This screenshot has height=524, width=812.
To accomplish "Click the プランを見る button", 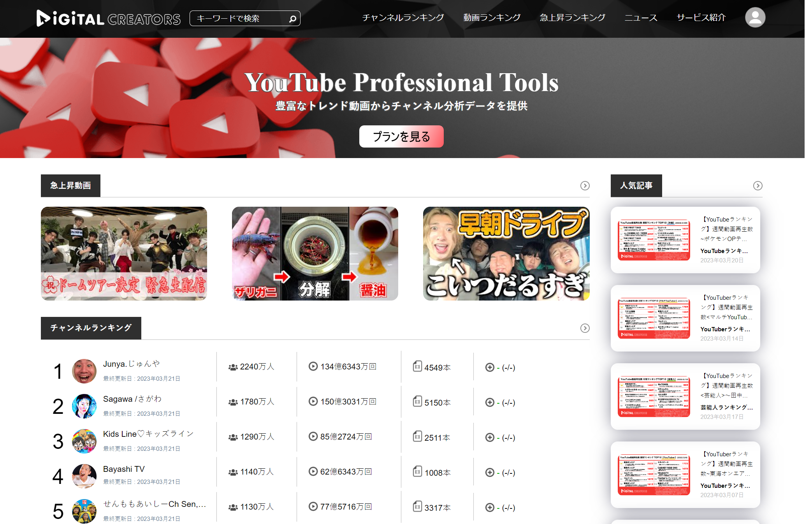I will 401,137.
